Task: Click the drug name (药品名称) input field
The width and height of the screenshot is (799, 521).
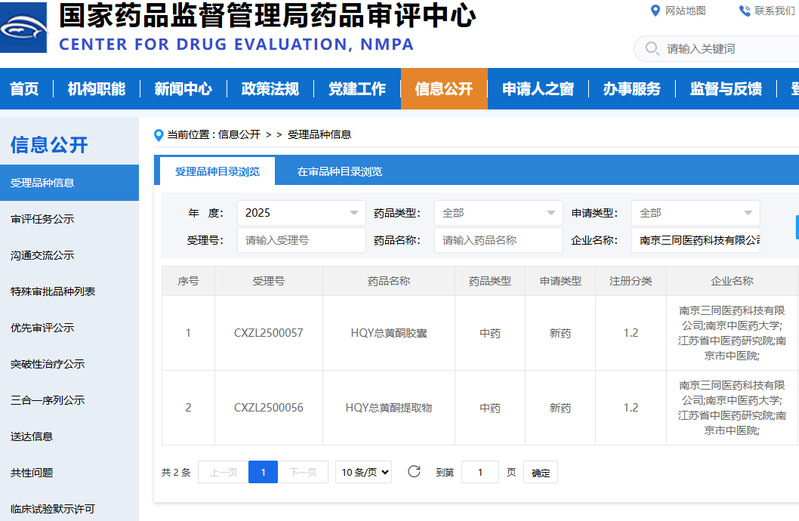Action: 498,240
